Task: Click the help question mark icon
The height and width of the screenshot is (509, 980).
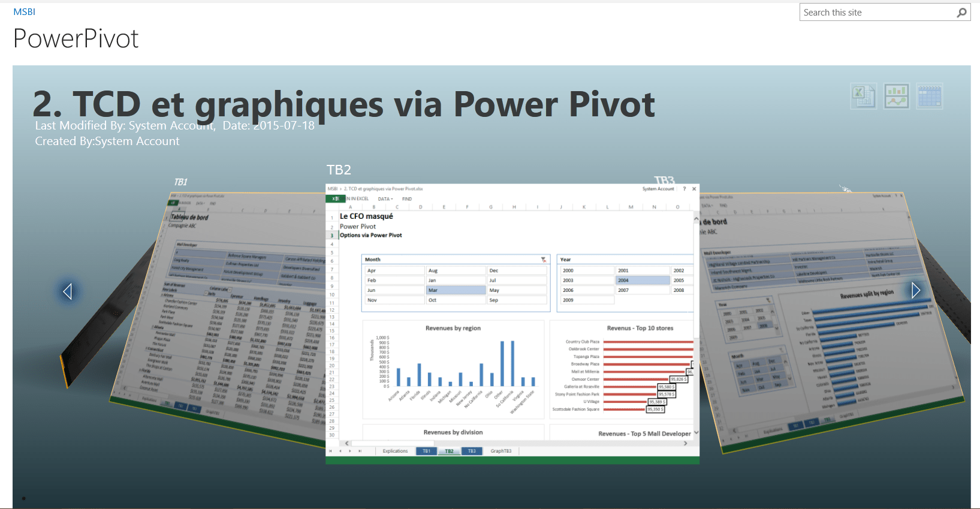Action: [685, 189]
